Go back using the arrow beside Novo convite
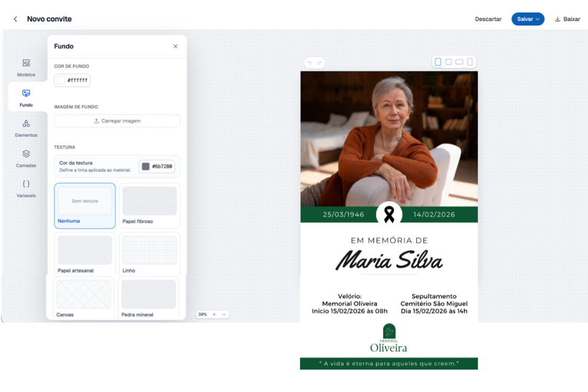The height and width of the screenshot is (392, 588). (15, 19)
